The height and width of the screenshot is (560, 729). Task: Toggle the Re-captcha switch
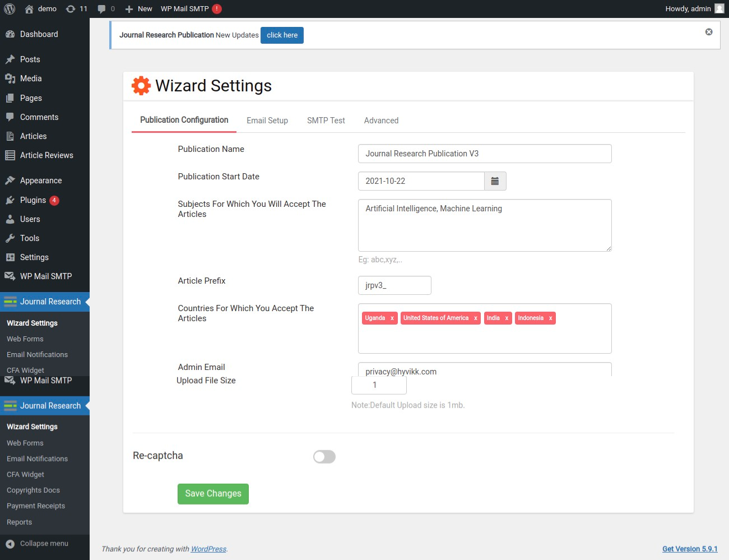324,457
